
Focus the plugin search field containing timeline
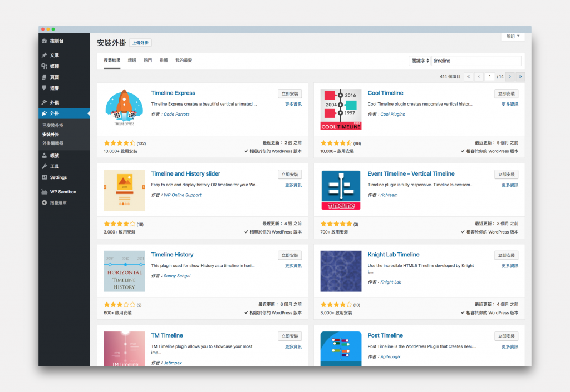476,61
